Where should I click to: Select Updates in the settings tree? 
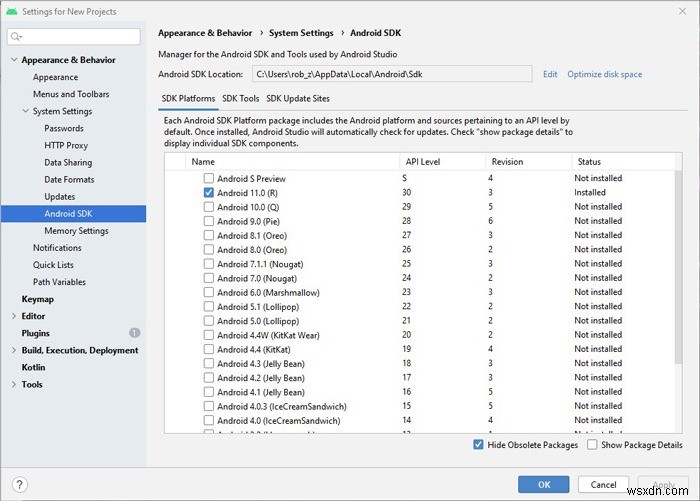point(60,196)
